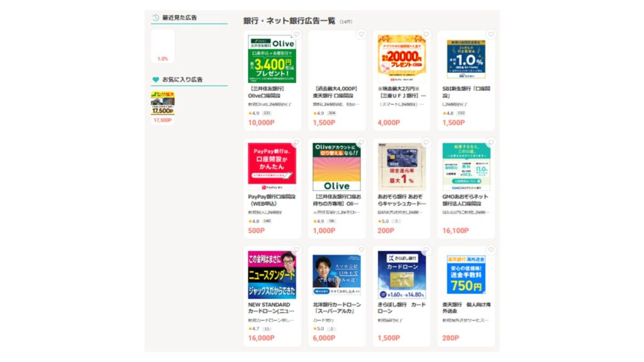Toggle heart on Rakuten Bank 1,500P ad
Image resolution: width=644 pixels, height=362 pixels.
(x=362, y=35)
